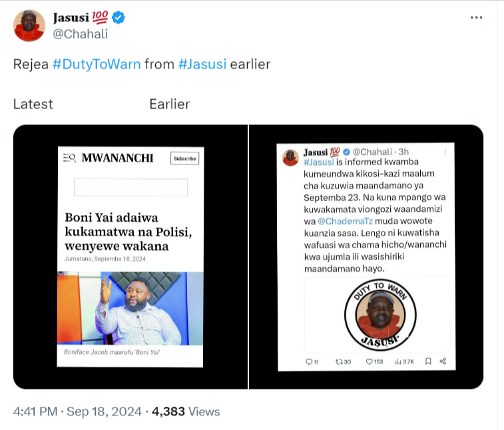Click the 4,383 Views count

186,411
